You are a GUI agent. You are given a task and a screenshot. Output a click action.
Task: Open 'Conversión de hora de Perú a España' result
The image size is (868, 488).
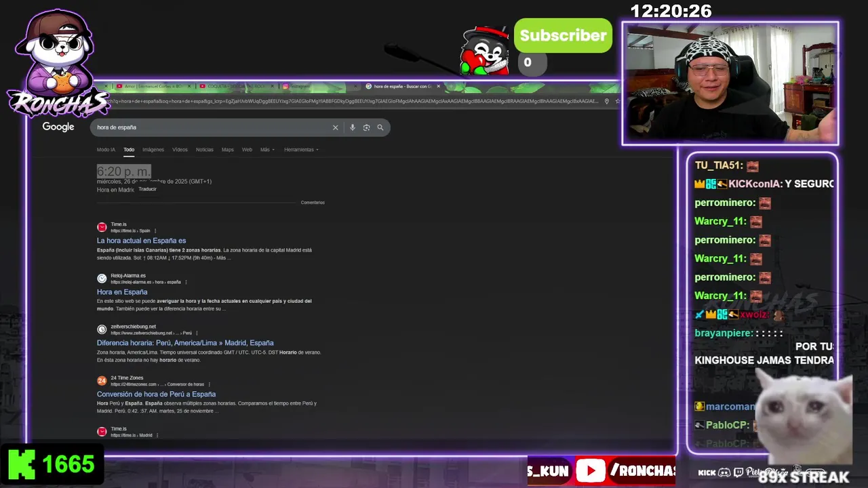156,394
